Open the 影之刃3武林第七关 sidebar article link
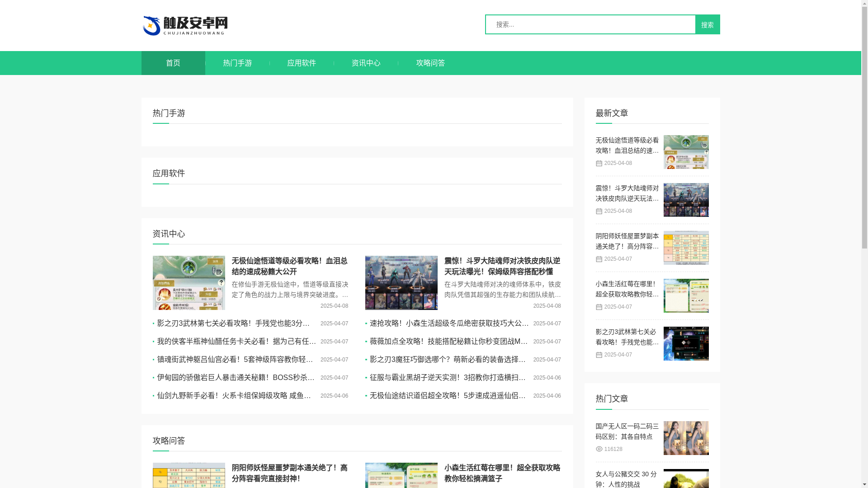 click(x=627, y=337)
